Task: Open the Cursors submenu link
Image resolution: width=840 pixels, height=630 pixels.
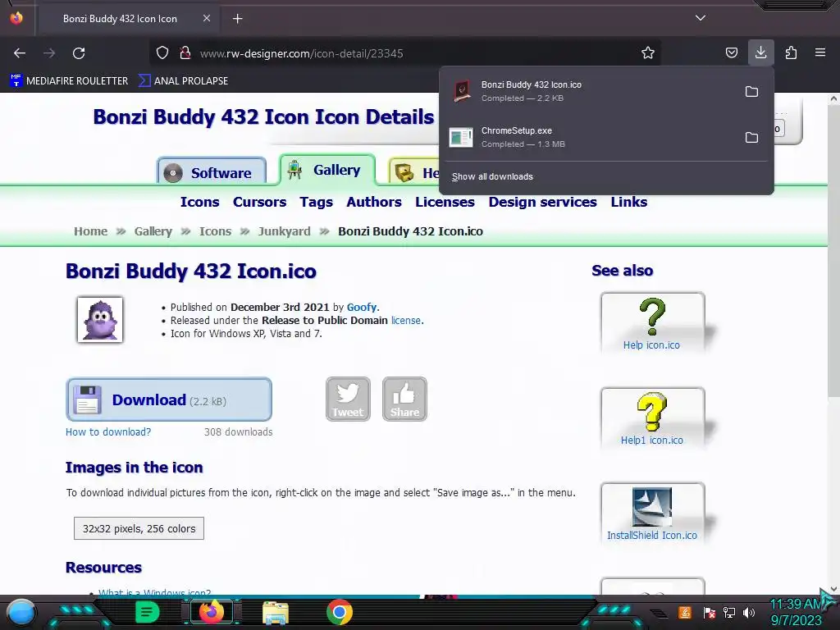Action: (259, 202)
